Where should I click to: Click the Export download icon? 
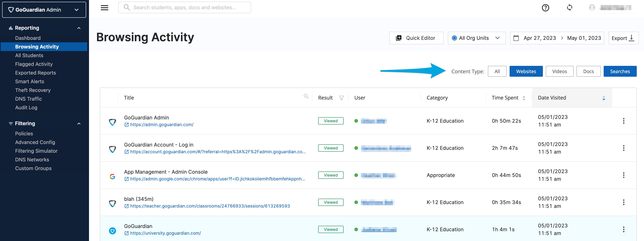click(x=632, y=38)
